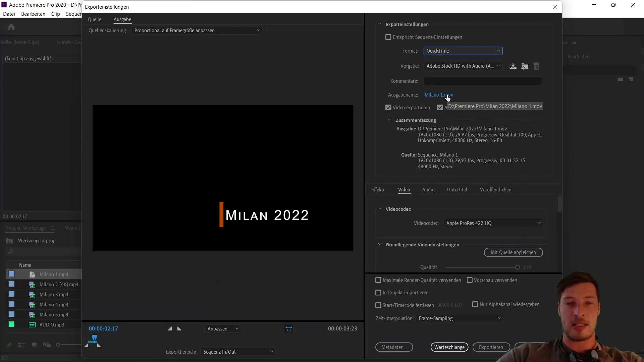
Task: Open the Vorgabe preset dropdown
Action: pyautogui.click(x=463, y=66)
